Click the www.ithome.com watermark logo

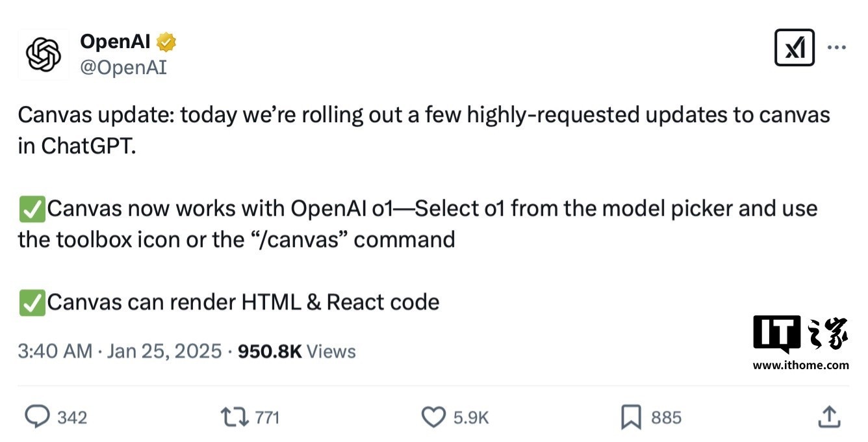pyautogui.click(x=801, y=343)
